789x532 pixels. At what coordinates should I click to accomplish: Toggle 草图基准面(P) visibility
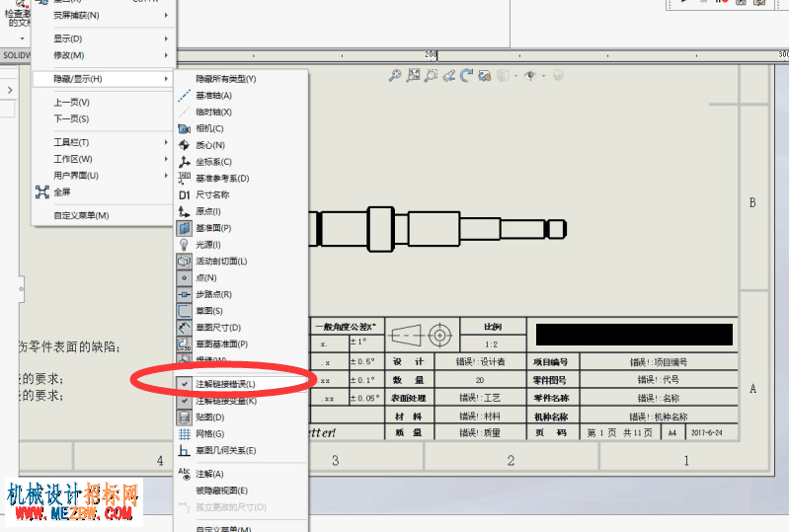pyautogui.click(x=185, y=344)
